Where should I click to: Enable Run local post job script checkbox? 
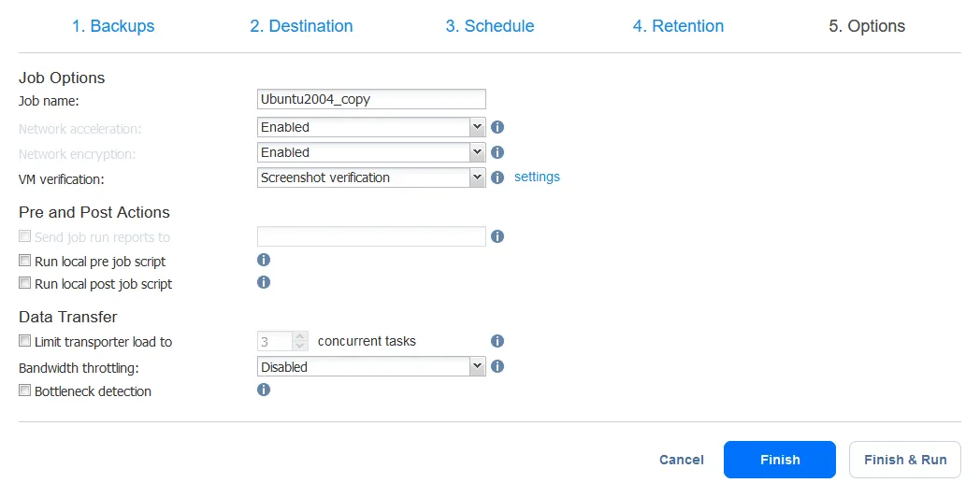point(25,283)
